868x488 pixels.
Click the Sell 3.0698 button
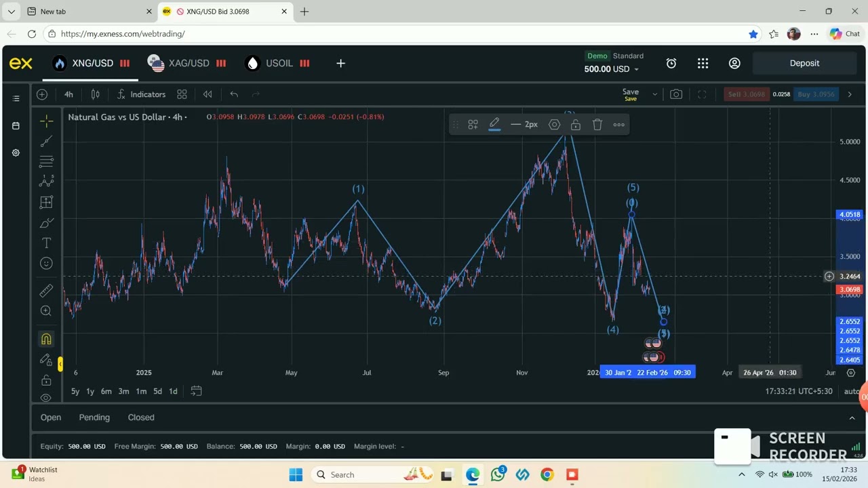(x=746, y=94)
